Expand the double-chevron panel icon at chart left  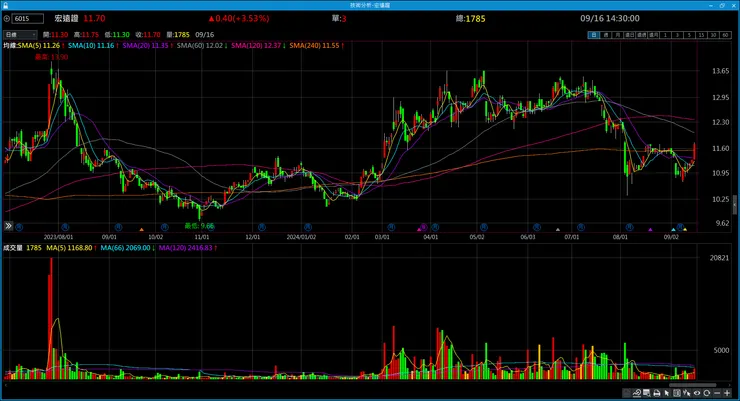click(8, 226)
